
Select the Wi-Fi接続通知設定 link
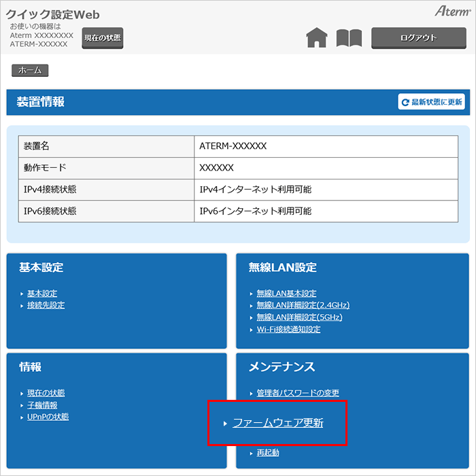point(288,330)
